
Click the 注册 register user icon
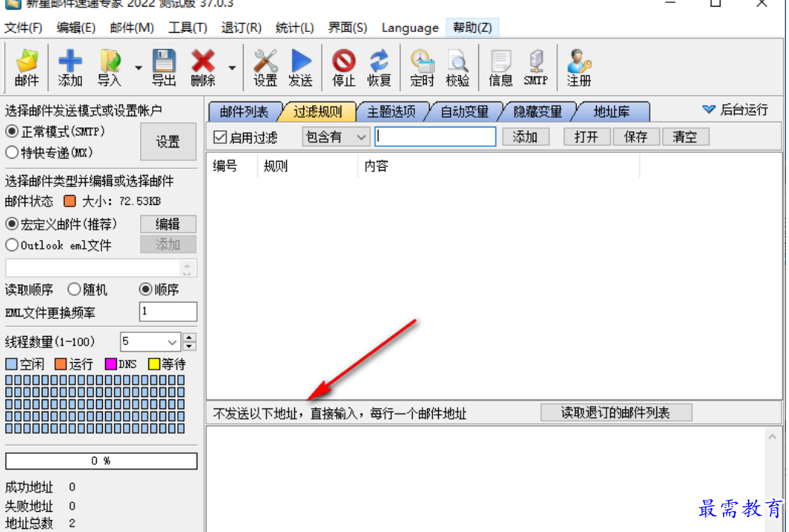click(x=579, y=67)
